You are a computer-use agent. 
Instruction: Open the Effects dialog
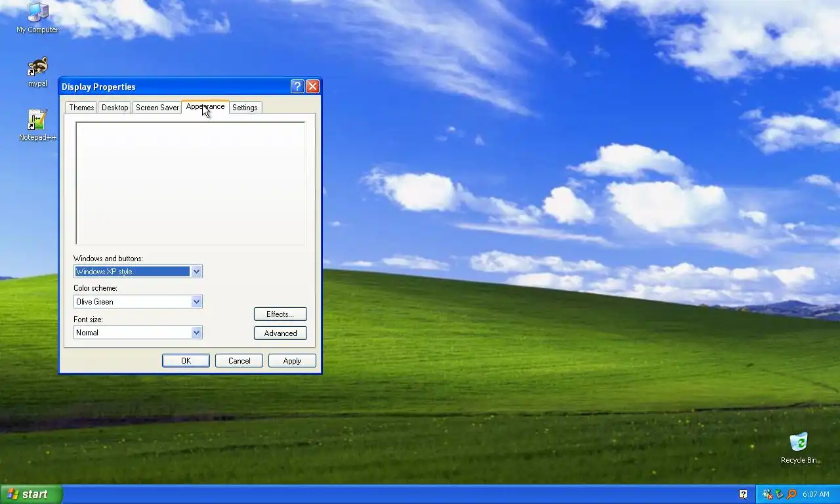280,314
